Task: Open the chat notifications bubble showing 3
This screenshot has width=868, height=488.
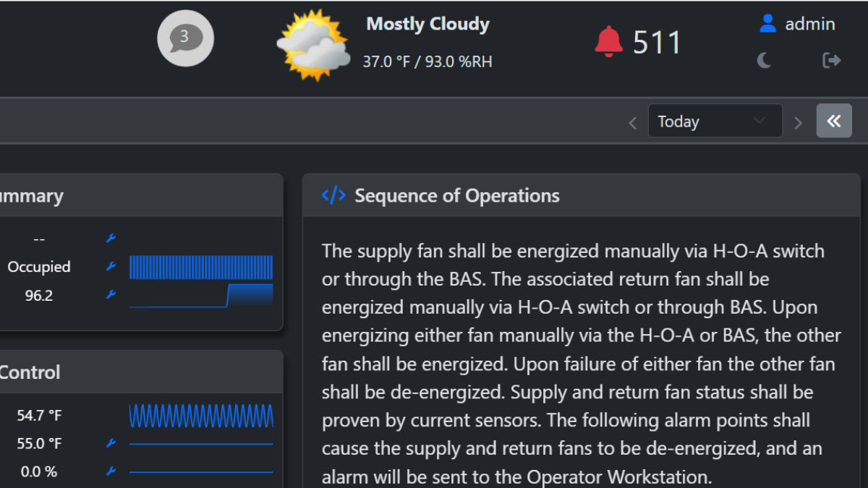Action: [x=185, y=38]
